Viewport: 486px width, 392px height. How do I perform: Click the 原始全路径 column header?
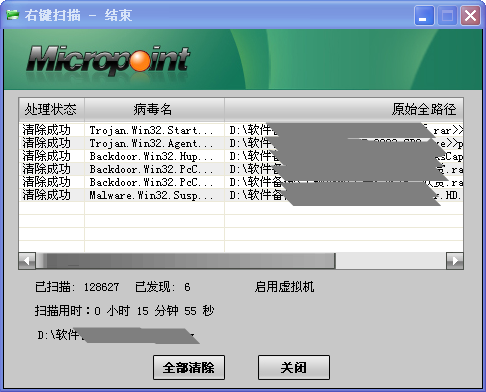tap(344, 109)
